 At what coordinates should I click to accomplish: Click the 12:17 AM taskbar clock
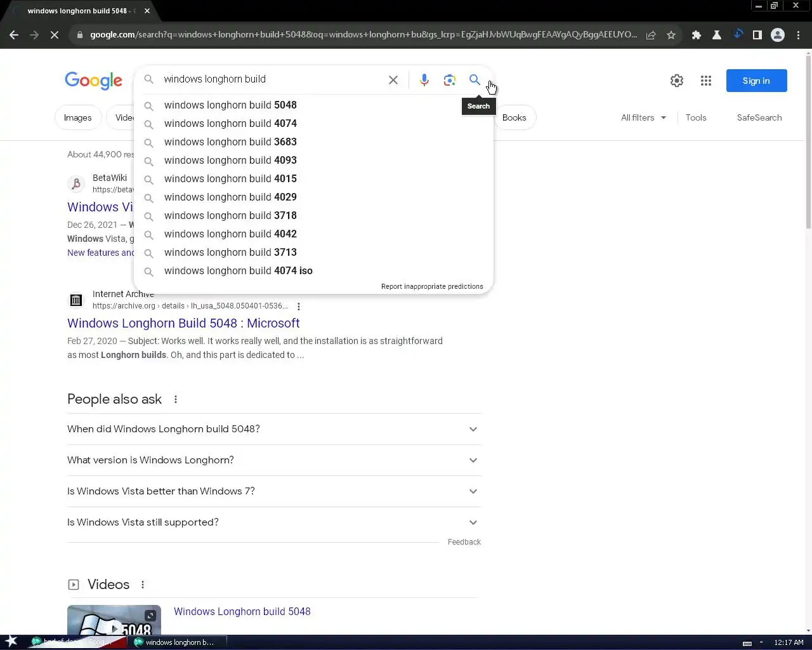[789, 642]
